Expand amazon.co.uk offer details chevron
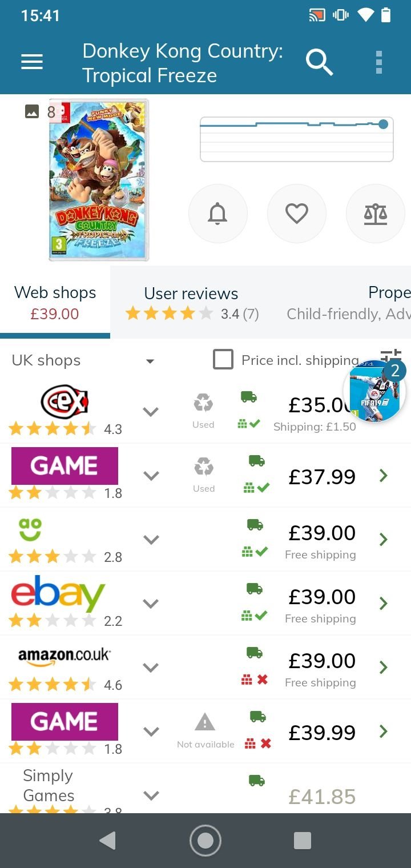This screenshot has width=411, height=868. (151, 668)
